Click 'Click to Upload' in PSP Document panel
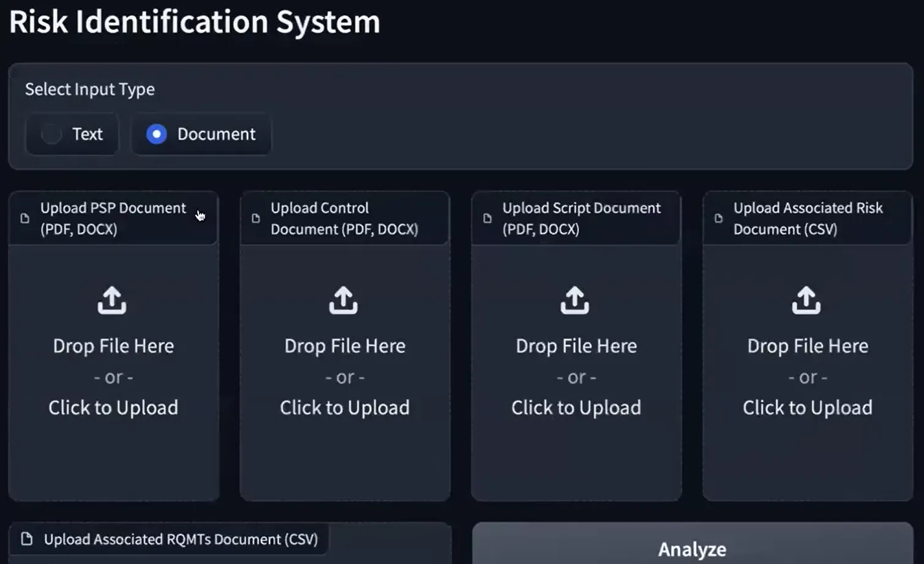The width and height of the screenshot is (924, 564). 113,408
